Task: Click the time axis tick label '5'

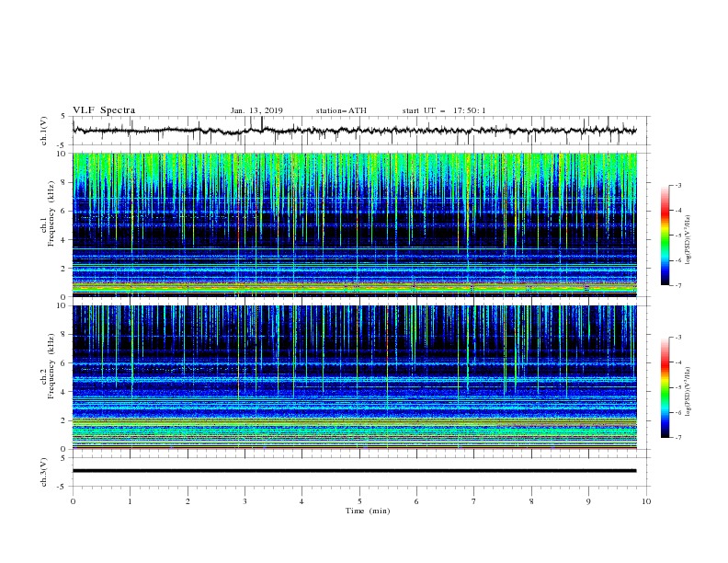Action: coord(359,501)
